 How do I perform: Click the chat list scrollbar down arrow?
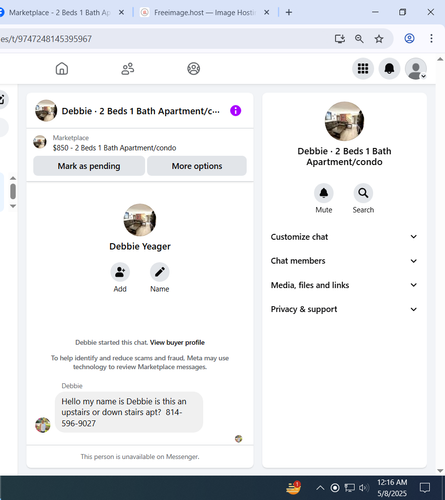(13, 206)
